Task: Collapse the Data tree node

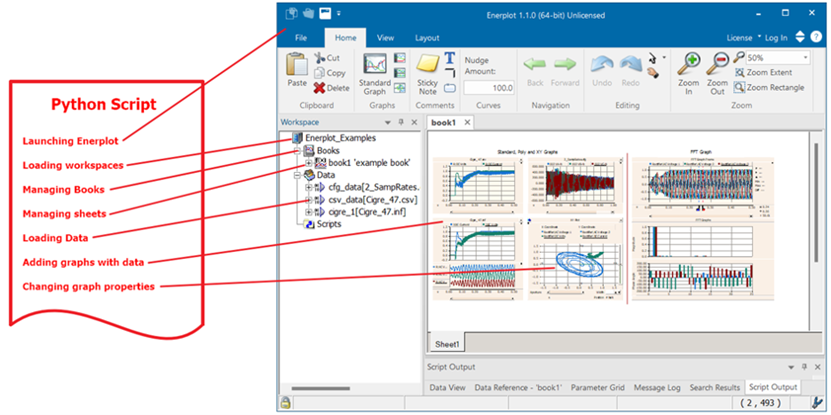Action: (298, 175)
